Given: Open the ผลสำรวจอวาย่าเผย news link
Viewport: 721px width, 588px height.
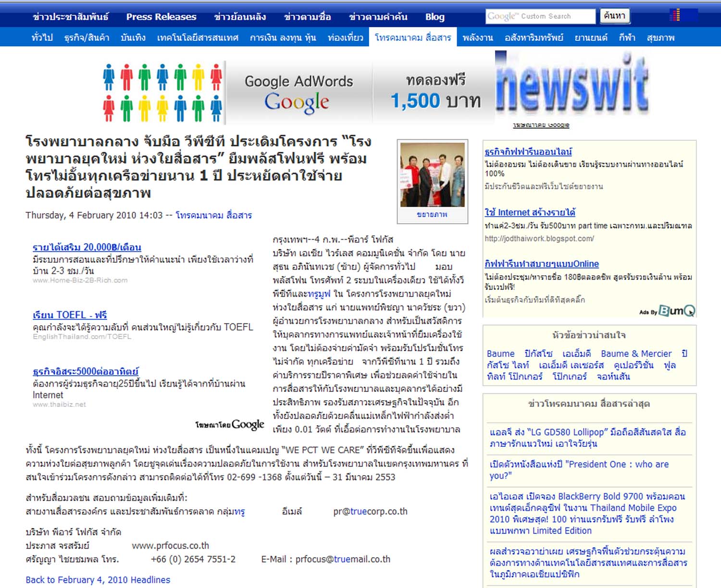Looking at the screenshot, I should pos(588,563).
